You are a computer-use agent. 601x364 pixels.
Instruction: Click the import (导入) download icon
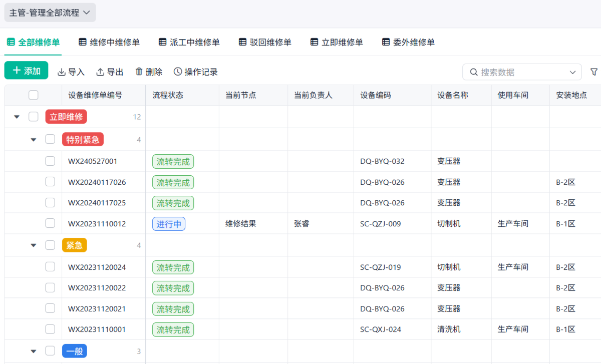(62, 72)
